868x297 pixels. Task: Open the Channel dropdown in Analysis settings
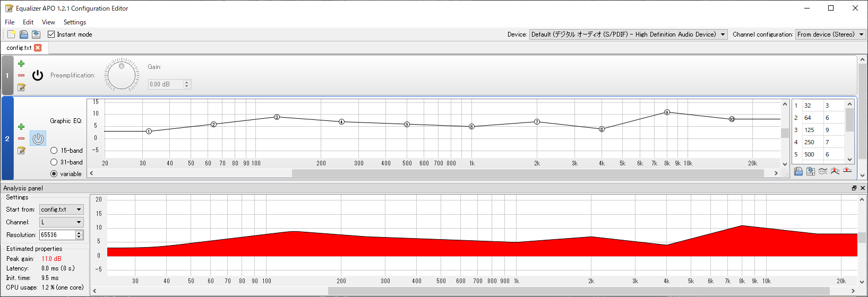coord(62,222)
